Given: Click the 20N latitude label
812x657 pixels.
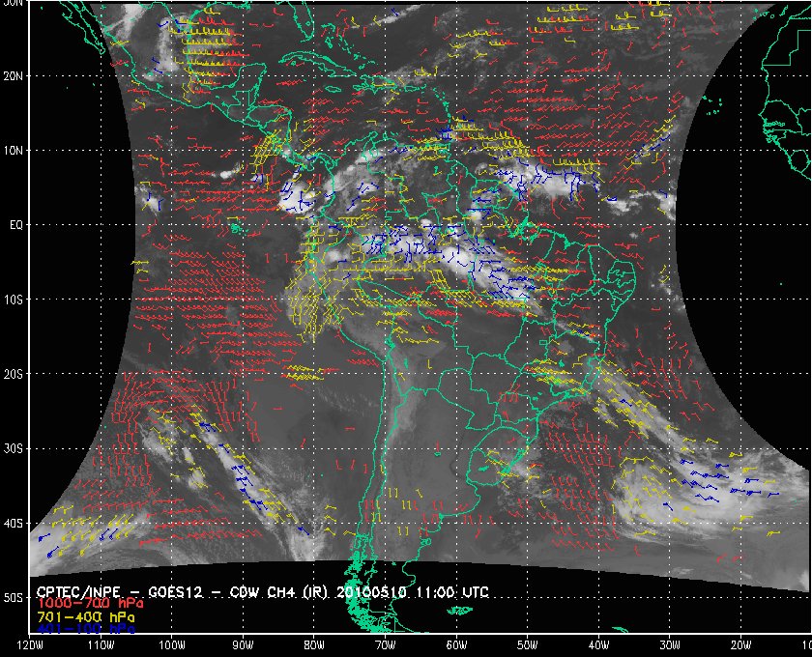Looking at the screenshot, I should pos(13,76).
